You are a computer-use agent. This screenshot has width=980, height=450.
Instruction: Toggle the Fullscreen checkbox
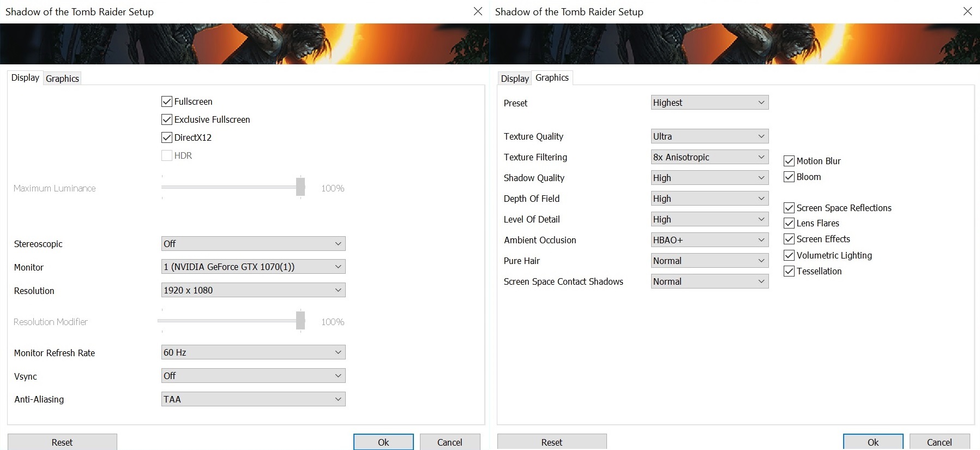[167, 101]
